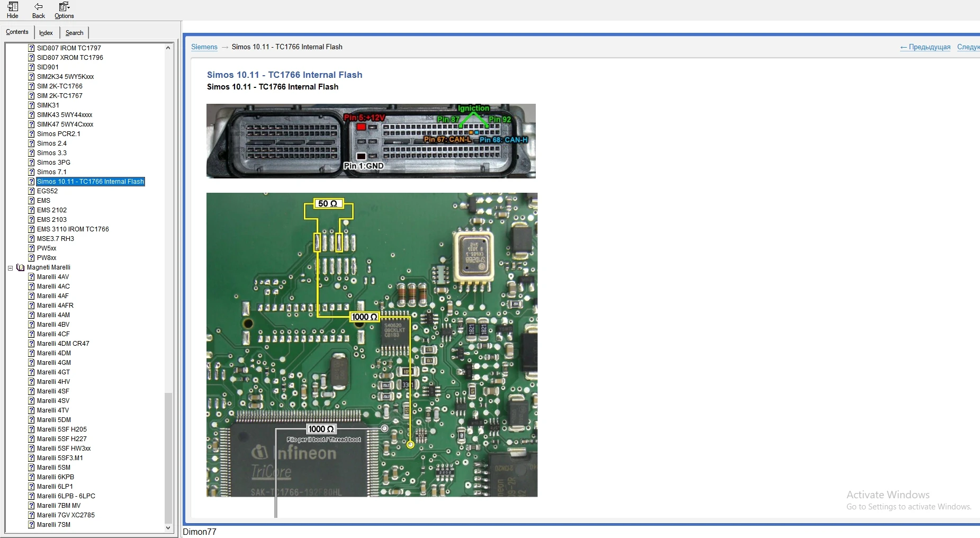Viewport: 980px width, 538px height.
Task: Click the help icon beside SID901
Action: click(x=31, y=67)
